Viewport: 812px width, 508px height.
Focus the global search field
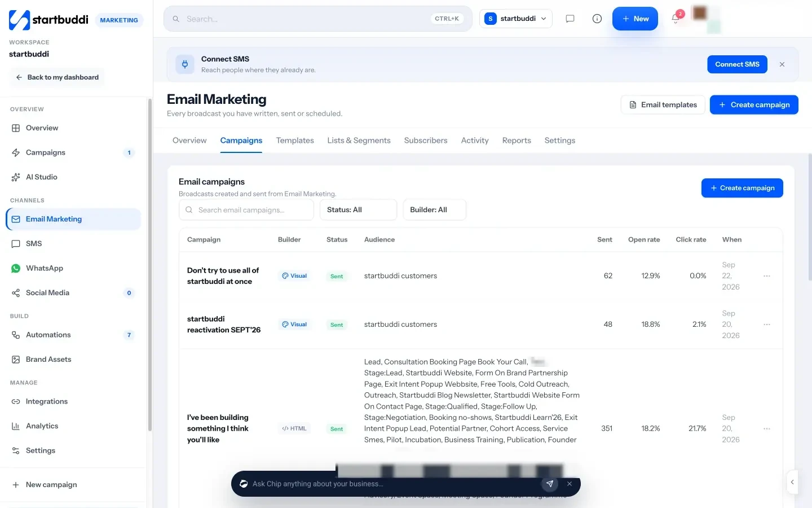point(318,19)
